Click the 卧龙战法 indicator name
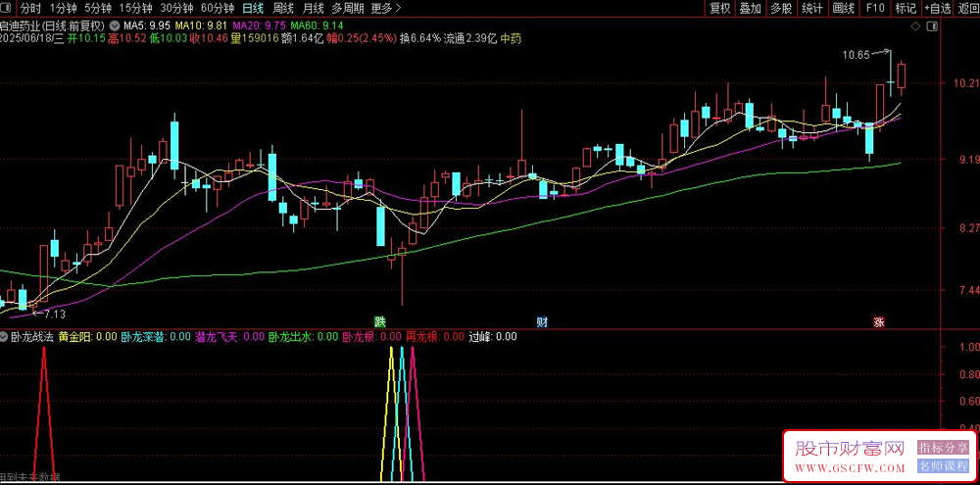The width and height of the screenshot is (980, 485). point(32,336)
